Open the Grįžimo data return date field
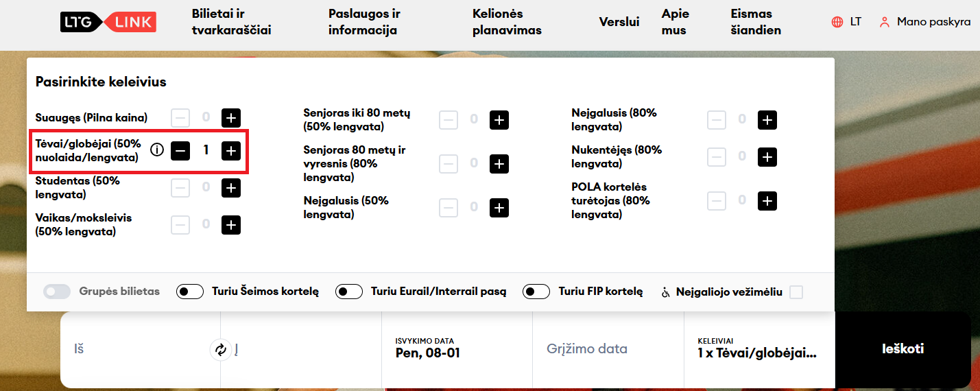This screenshot has width=980, height=391. click(x=607, y=349)
